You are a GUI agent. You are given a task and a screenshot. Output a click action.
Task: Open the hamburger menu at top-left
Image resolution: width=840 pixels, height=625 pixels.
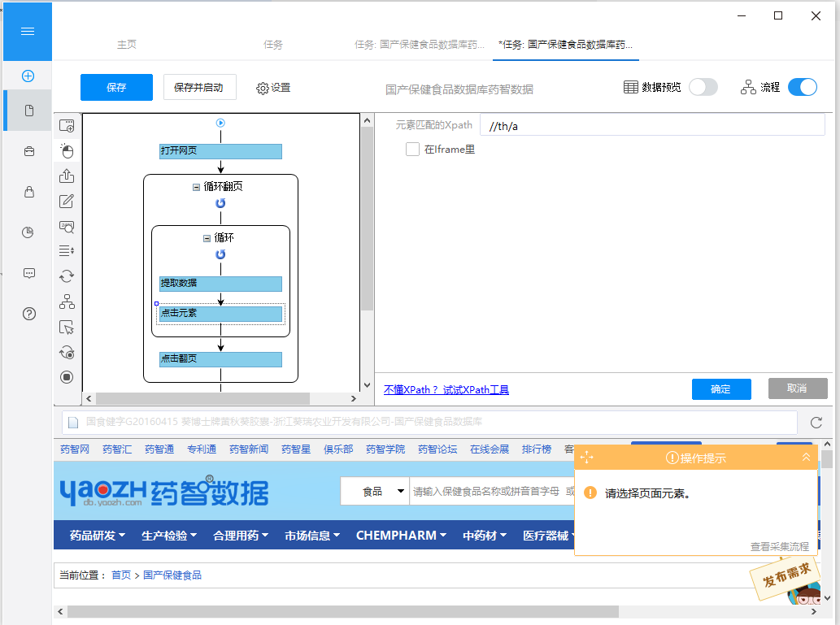click(x=28, y=31)
